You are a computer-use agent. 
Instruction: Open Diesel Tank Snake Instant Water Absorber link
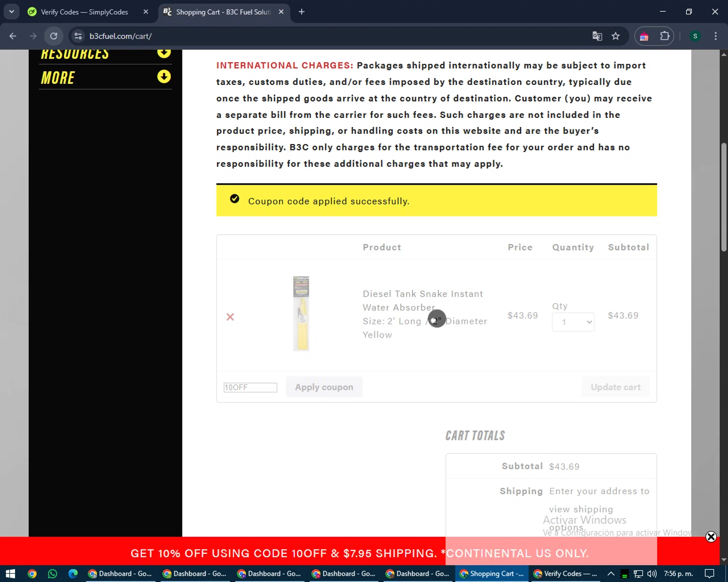423,301
